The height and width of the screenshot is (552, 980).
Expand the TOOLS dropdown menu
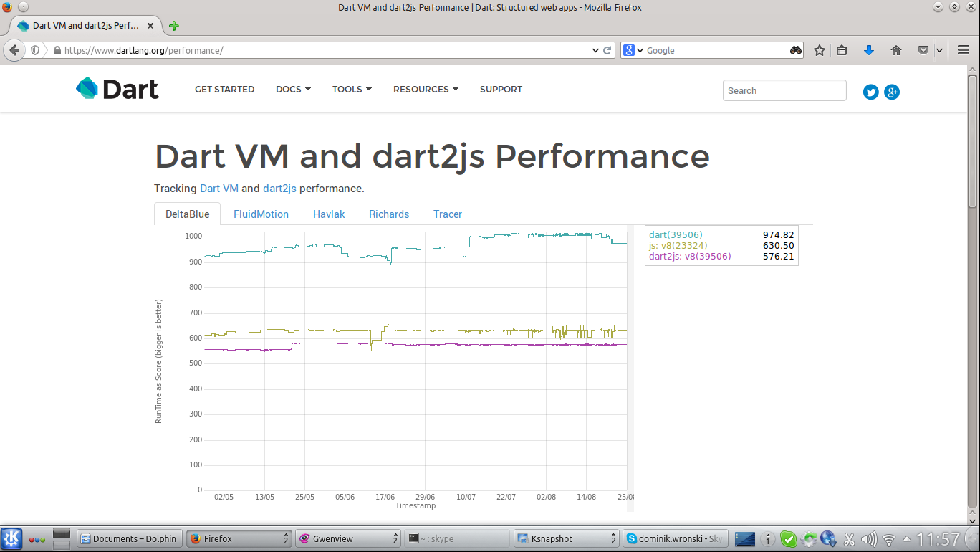tap(352, 90)
